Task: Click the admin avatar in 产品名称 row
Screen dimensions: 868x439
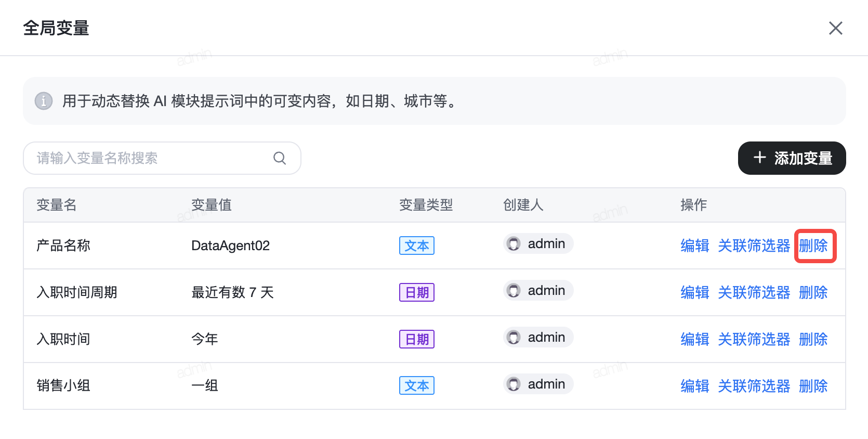Action: tap(514, 244)
